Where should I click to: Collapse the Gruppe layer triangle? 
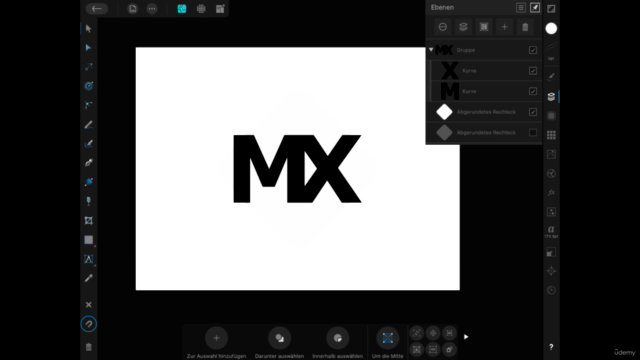[431, 50]
